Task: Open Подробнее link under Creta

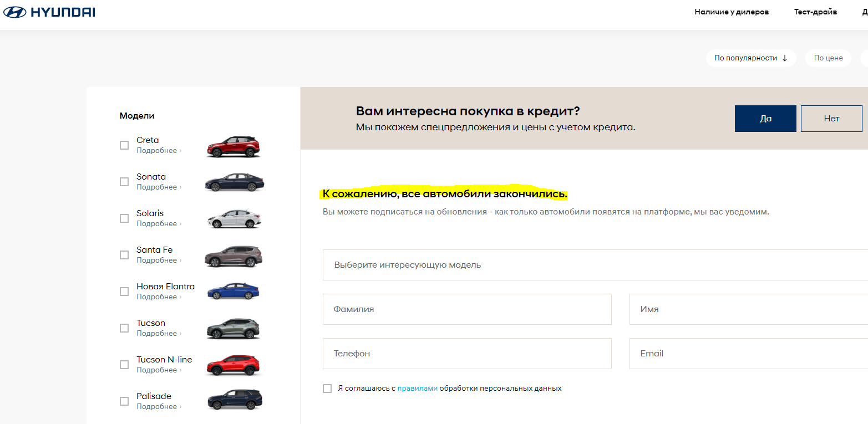Action: [x=159, y=151]
